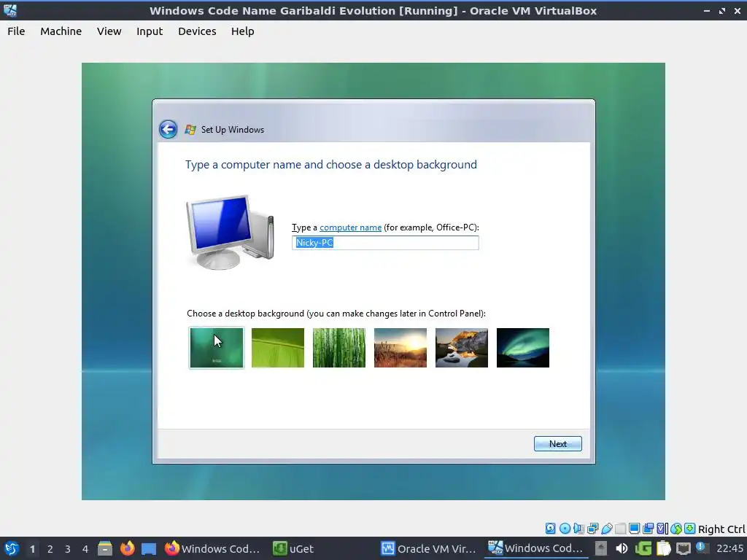Click the recording indicator in VirtualBox status bar
Image resolution: width=747 pixels, height=560 pixels.
(x=648, y=528)
